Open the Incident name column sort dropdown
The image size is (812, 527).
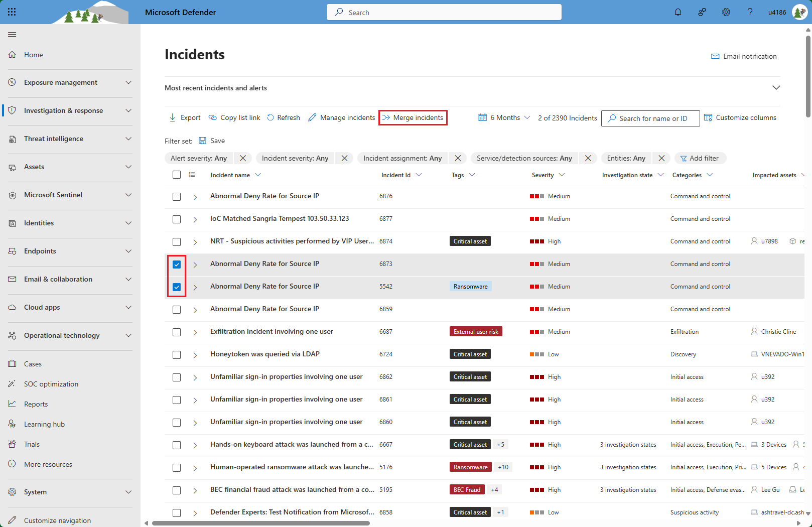tap(258, 175)
